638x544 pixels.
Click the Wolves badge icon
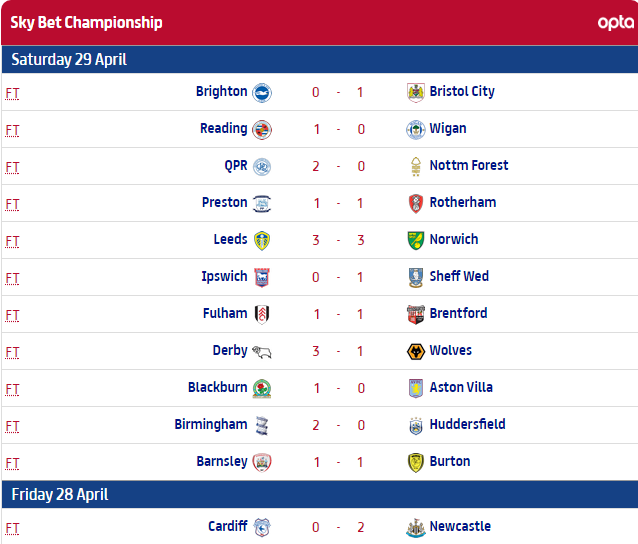(x=416, y=351)
